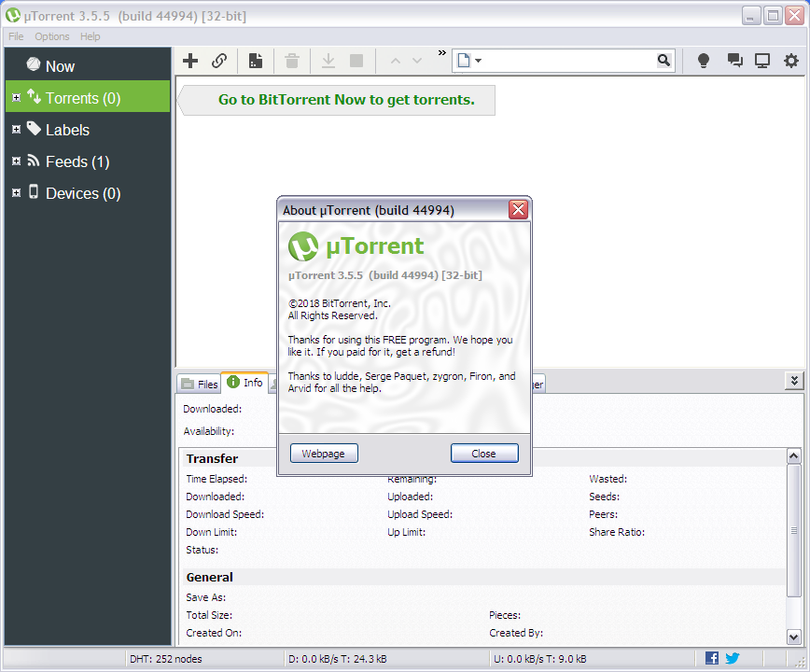810x672 pixels.
Task: Click the remote monitor icon
Action: coord(762,61)
